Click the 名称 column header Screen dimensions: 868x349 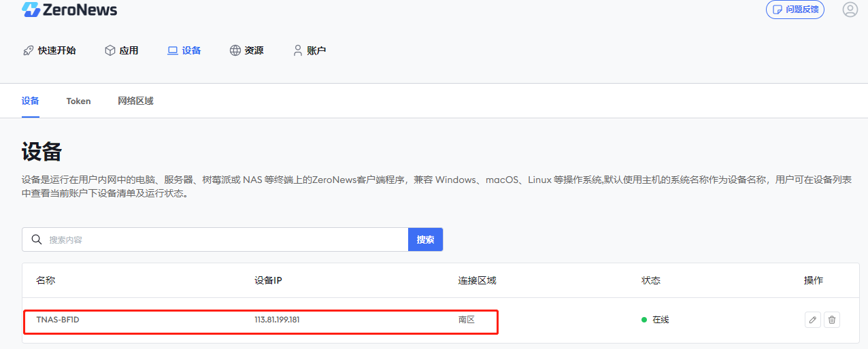(45, 280)
